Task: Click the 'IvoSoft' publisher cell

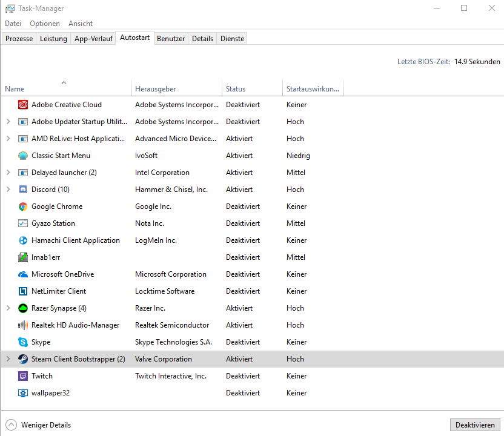Action: point(146,156)
